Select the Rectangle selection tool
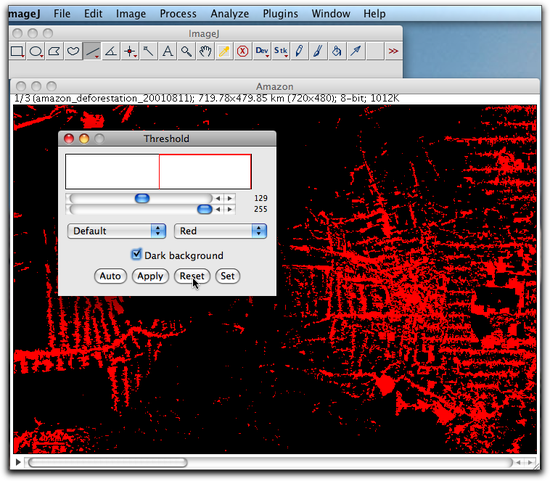Viewport: 550px width, 481px height. click(17, 52)
